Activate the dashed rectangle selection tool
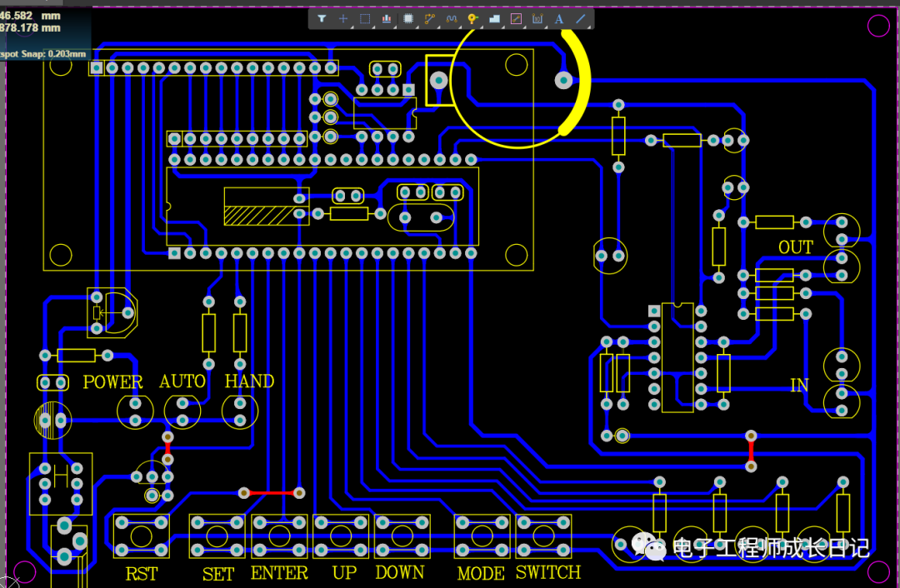The image size is (900, 588). tap(365, 19)
